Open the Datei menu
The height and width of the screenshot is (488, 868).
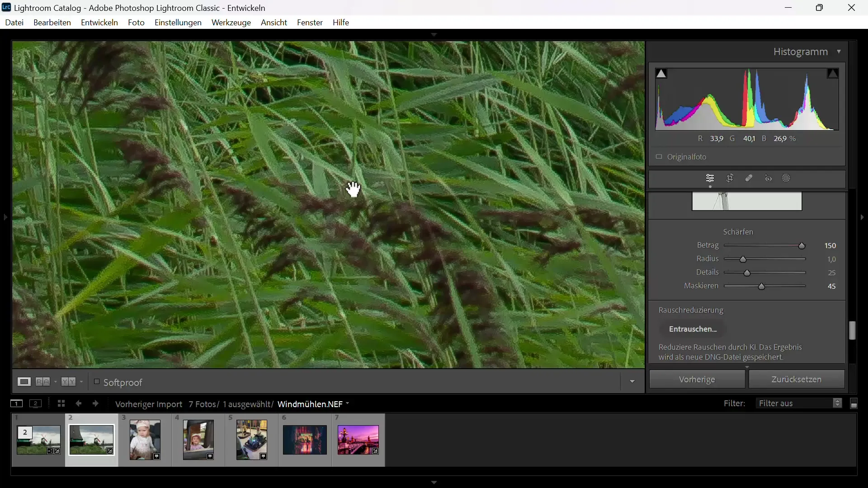[14, 23]
